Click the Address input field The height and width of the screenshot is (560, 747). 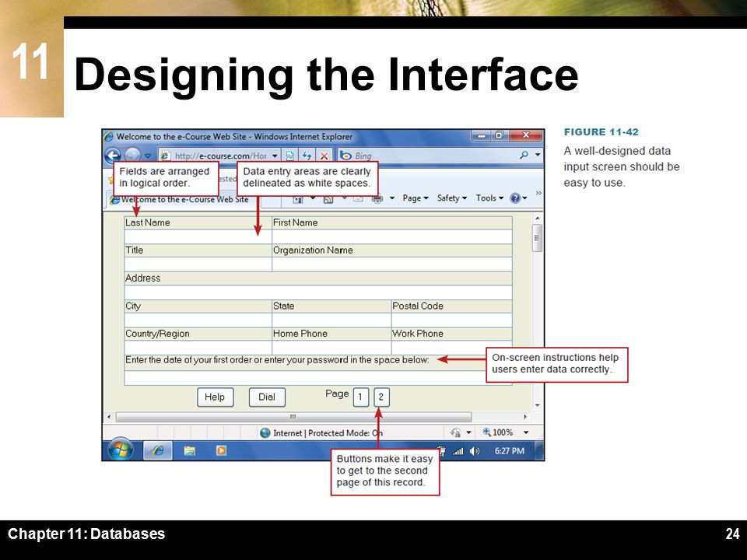point(318,292)
